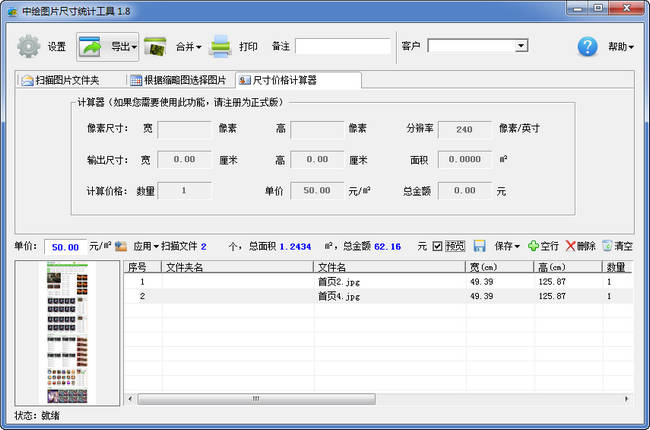Click the red X delete icon

pos(570,246)
